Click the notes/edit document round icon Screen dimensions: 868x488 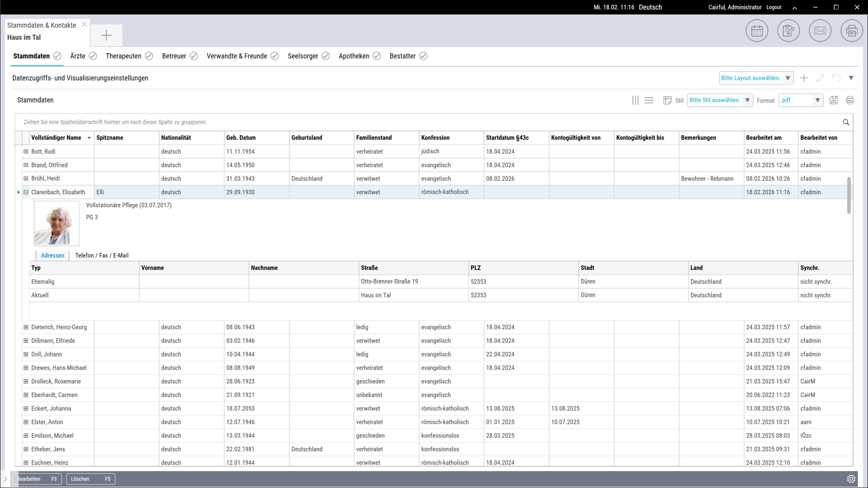coord(788,31)
